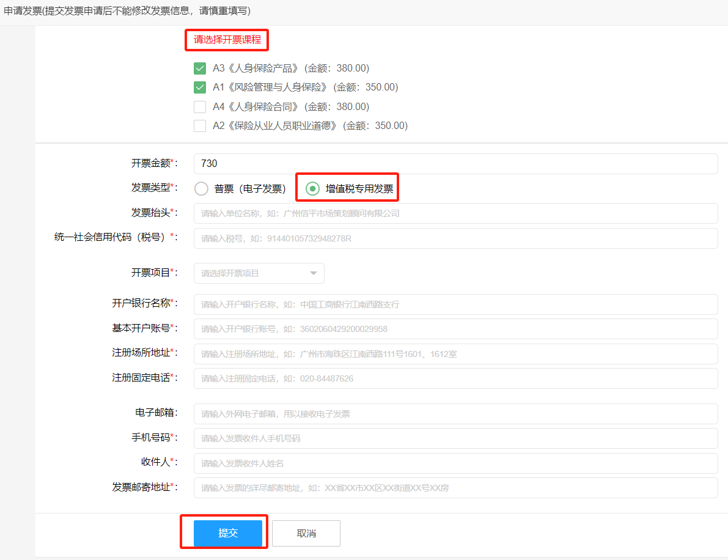The width and height of the screenshot is (728, 560).
Task: Focus the 注册场所地址 registered address field
Action: tap(455, 353)
